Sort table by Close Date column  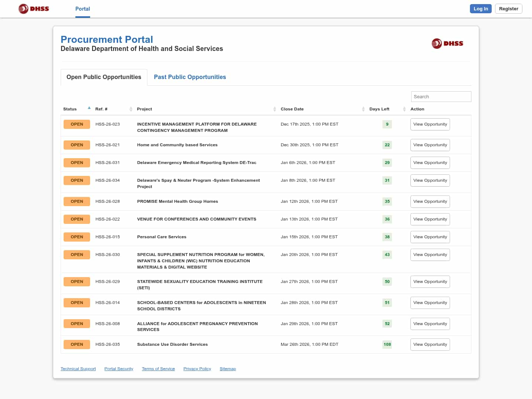click(x=363, y=109)
